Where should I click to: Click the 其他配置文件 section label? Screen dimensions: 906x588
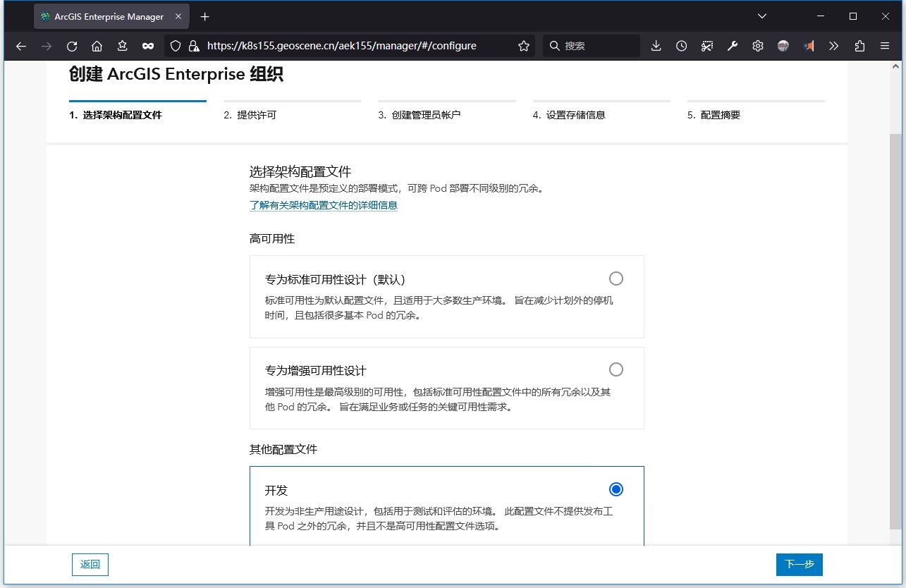coord(283,449)
